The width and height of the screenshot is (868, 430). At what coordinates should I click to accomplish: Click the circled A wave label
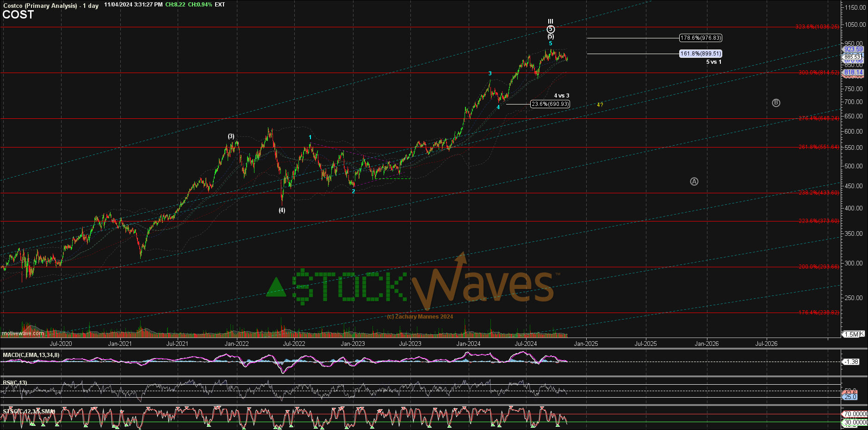pyautogui.click(x=694, y=182)
